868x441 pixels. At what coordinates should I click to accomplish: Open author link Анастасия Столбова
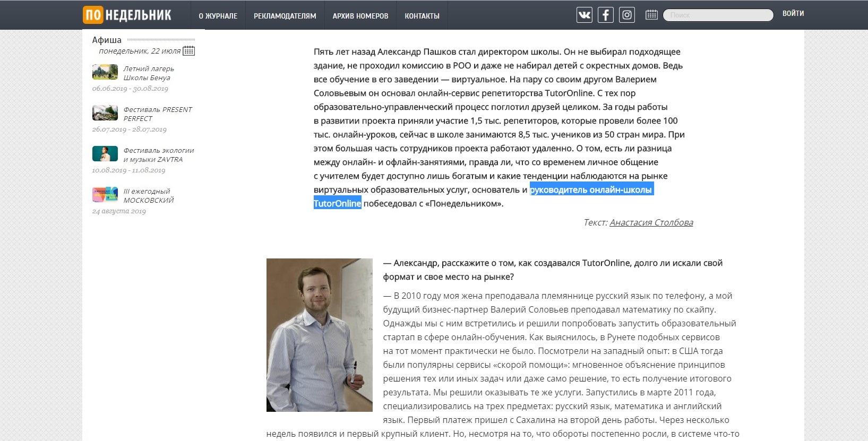click(x=651, y=223)
